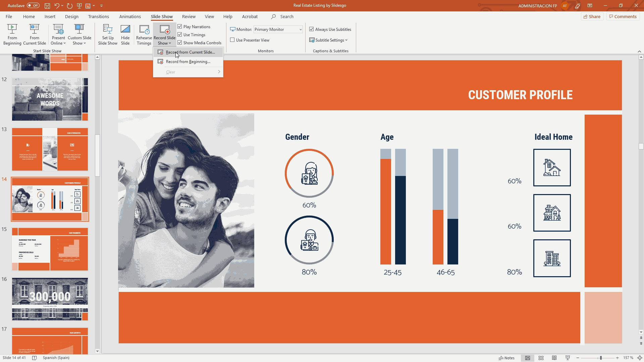Open Reading View from status bar
Image resolution: width=644 pixels, height=362 pixels.
[x=554, y=358]
